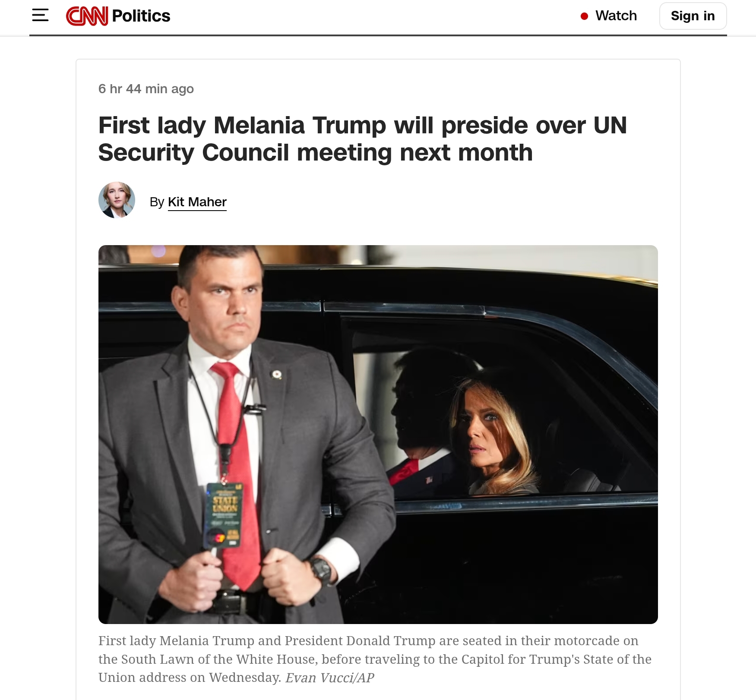Click the State of the Union badge in photo
The image size is (756, 700).
(224, 515)
